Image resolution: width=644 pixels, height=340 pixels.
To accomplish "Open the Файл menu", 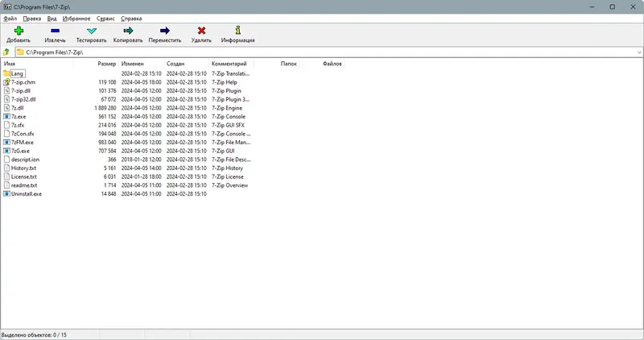I will (10, 19).
